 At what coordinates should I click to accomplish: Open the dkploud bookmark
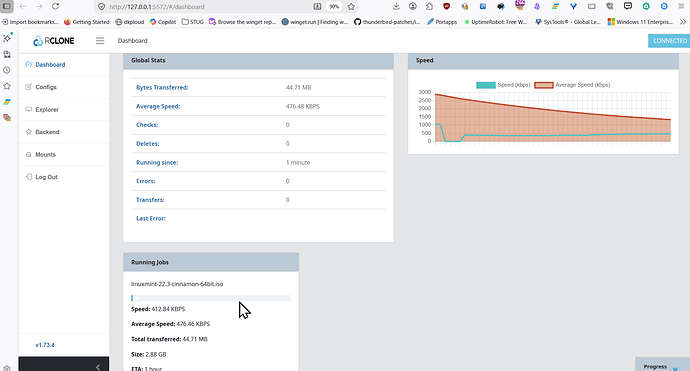130,22
